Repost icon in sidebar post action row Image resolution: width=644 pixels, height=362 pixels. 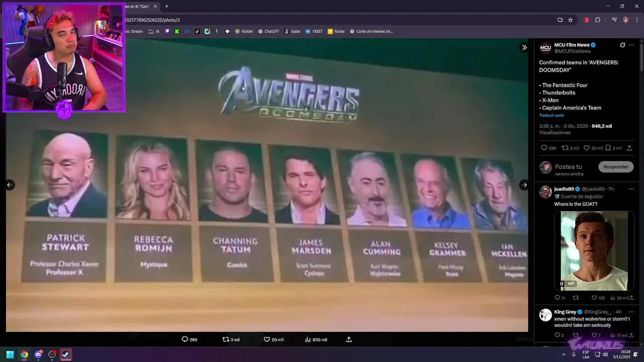[565, 148]
